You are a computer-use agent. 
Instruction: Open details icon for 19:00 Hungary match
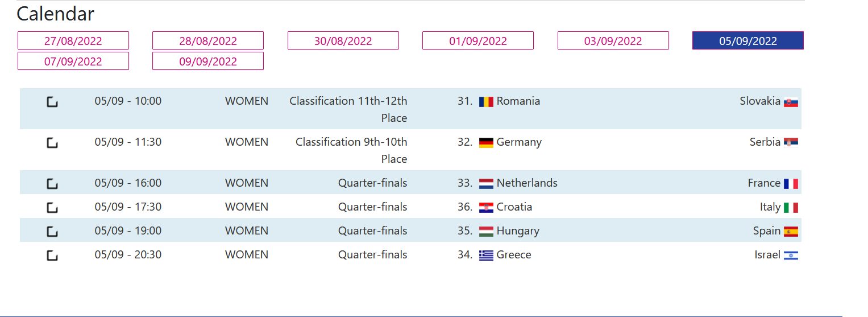point(52,232)
